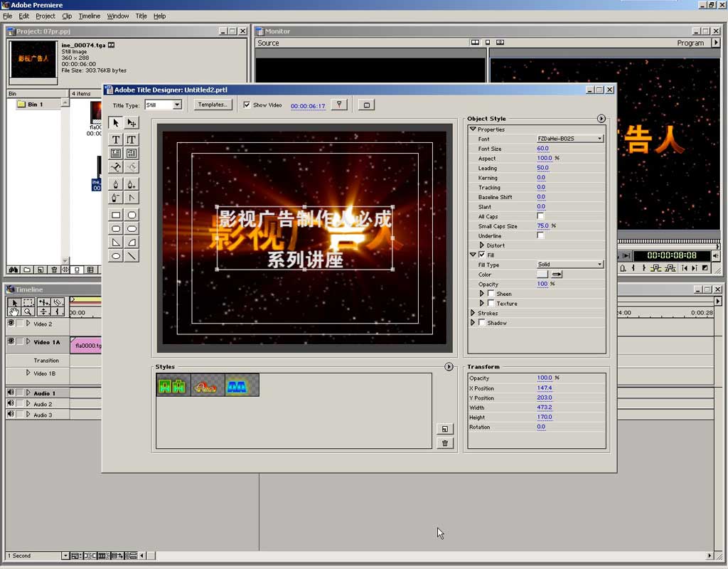Image resolution: width=728 pixels, height=569 pixels.
Task: Uncheck the Show Video checkbox
Action: click(247, 105)
